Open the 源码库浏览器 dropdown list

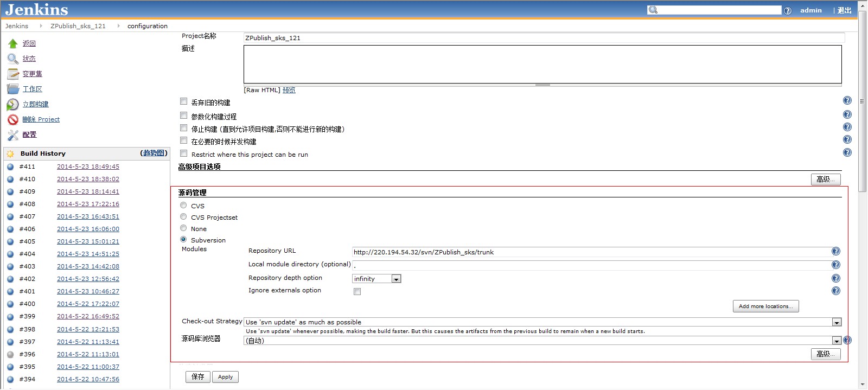(x=837, y=341)
